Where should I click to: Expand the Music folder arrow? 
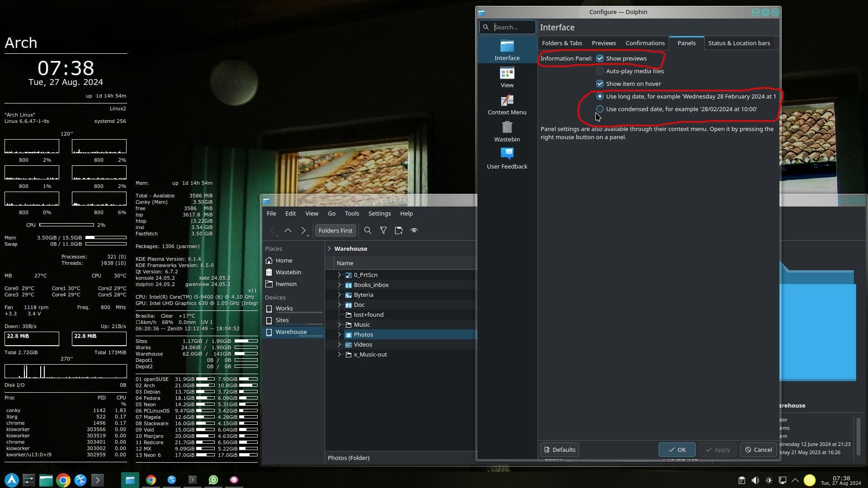click(339, 325)
